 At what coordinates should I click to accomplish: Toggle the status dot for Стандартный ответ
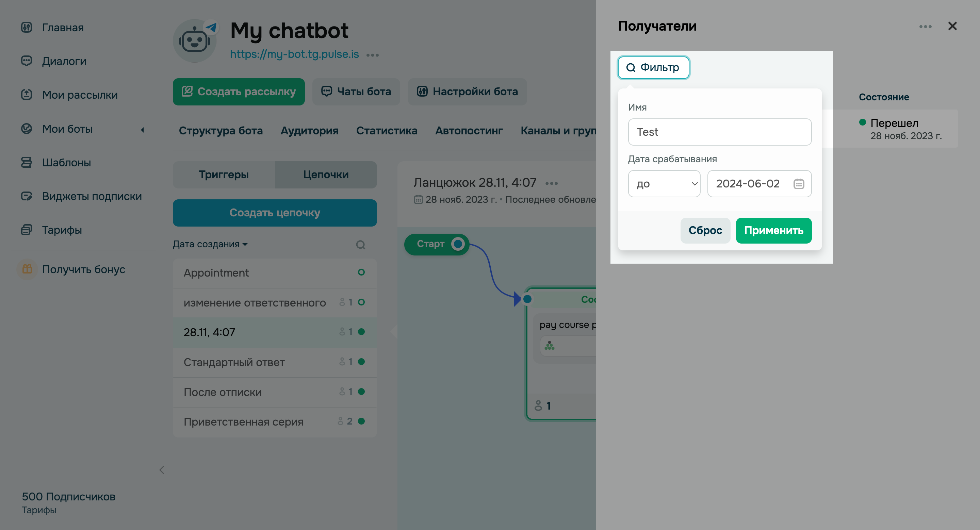(x=361, y=362)
